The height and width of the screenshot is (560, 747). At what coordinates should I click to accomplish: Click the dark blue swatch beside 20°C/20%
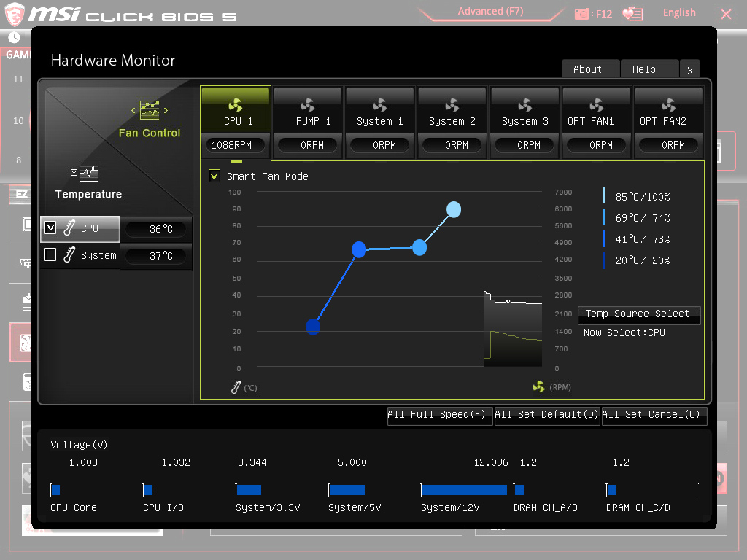click(x=604, y=260)
